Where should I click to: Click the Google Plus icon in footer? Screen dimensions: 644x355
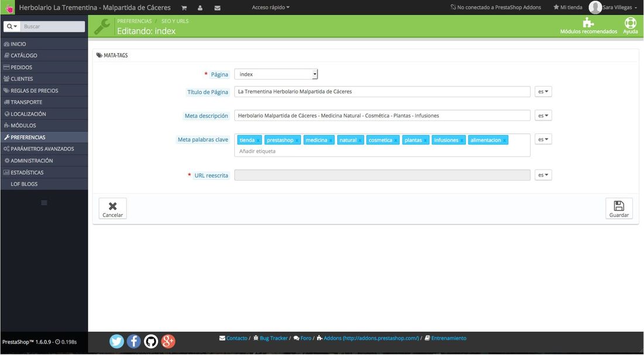pyautogui.click(x=169, y=342)
